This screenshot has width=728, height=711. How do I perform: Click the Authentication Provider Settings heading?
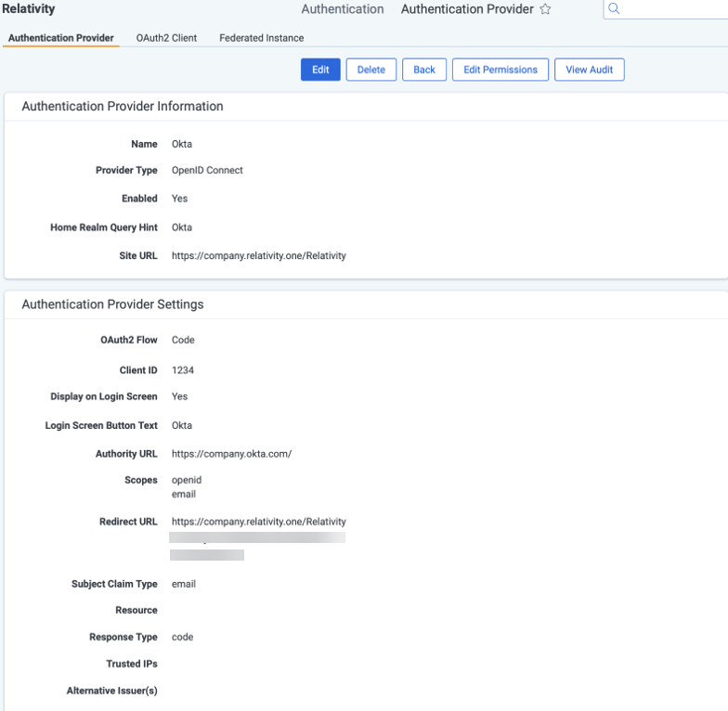[x=113, y=304]
